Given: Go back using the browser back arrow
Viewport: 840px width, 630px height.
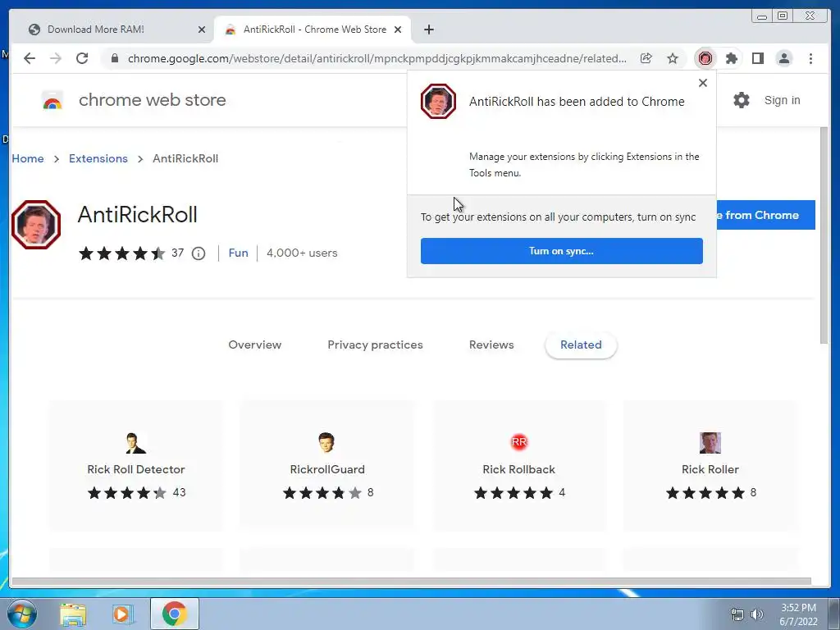Looking at the screenshot, I should 30,58.
